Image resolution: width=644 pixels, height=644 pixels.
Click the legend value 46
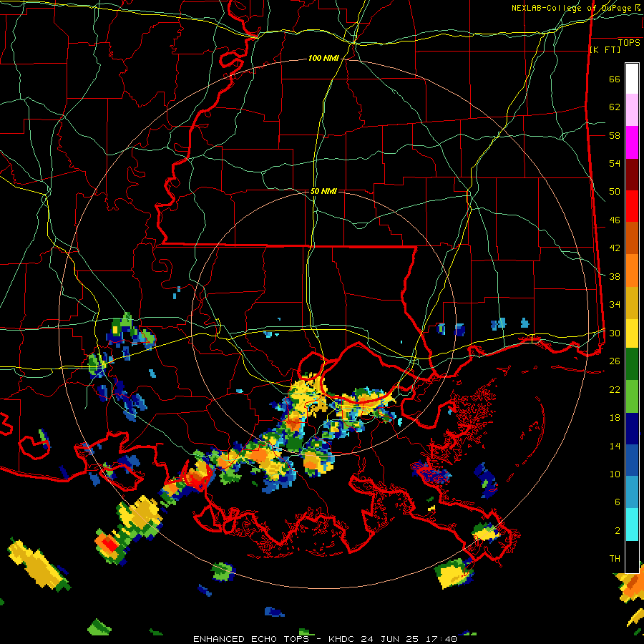point(615,220)
